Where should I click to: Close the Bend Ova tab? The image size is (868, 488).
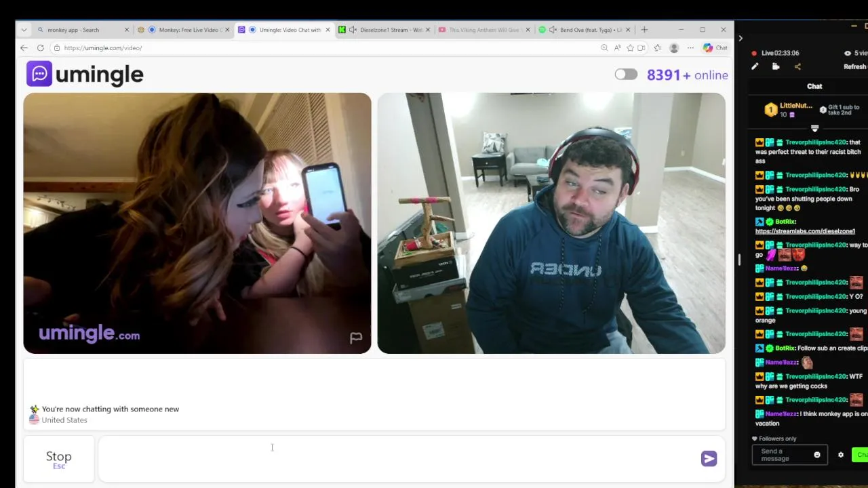[x=627, y=30]
